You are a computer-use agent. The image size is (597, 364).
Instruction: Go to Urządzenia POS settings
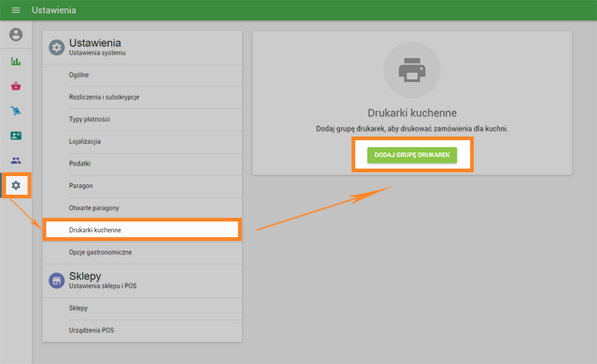[92, 330]
